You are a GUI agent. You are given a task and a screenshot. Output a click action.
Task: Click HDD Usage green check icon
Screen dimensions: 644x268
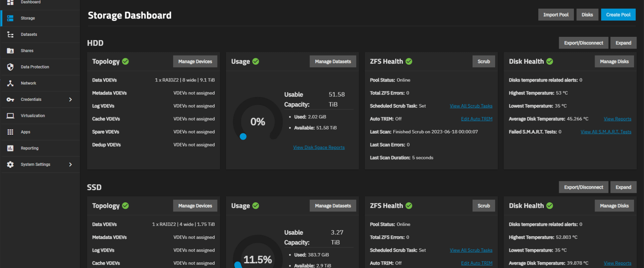(256, 61)
